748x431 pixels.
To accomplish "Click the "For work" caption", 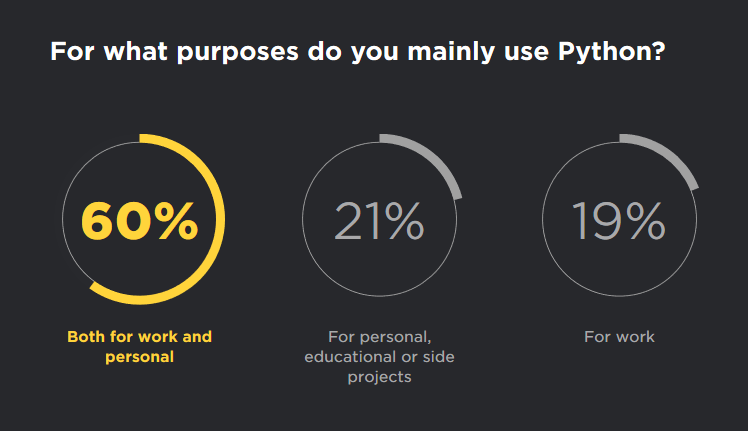I will coord(619,336).
